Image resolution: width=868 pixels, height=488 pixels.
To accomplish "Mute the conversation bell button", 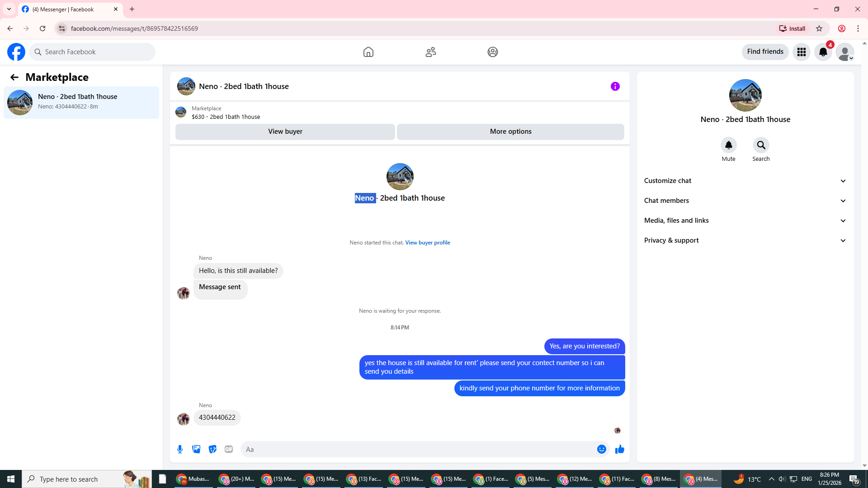I will 729,145.
